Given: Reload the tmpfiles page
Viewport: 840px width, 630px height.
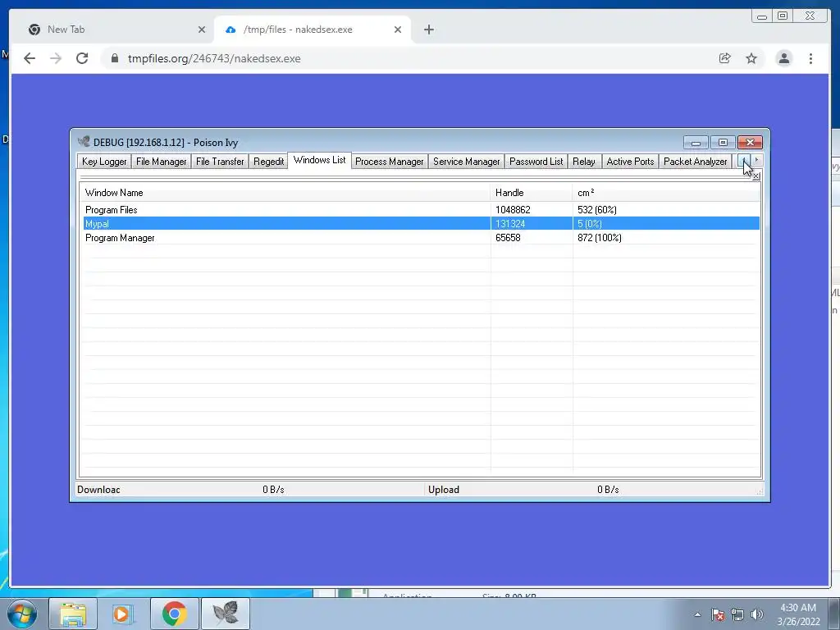Looking at the screenshot, I should [x=82, y=58].
